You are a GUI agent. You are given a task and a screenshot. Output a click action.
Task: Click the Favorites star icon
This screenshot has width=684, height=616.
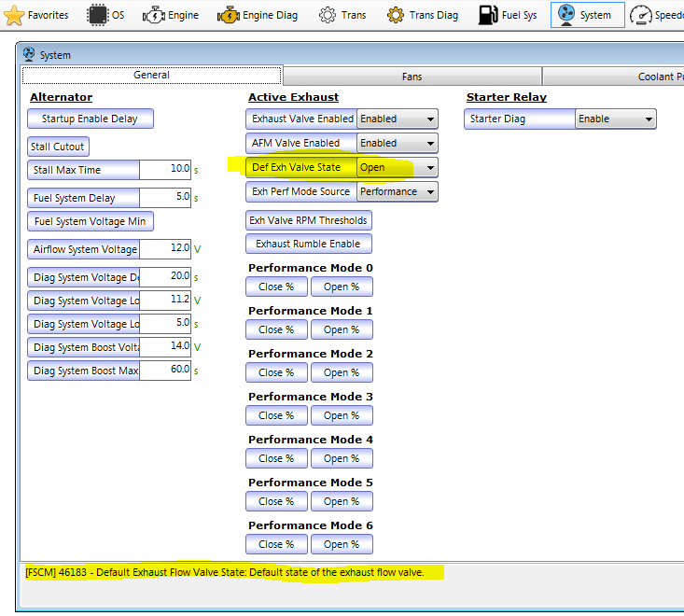(x=14, y=15)
